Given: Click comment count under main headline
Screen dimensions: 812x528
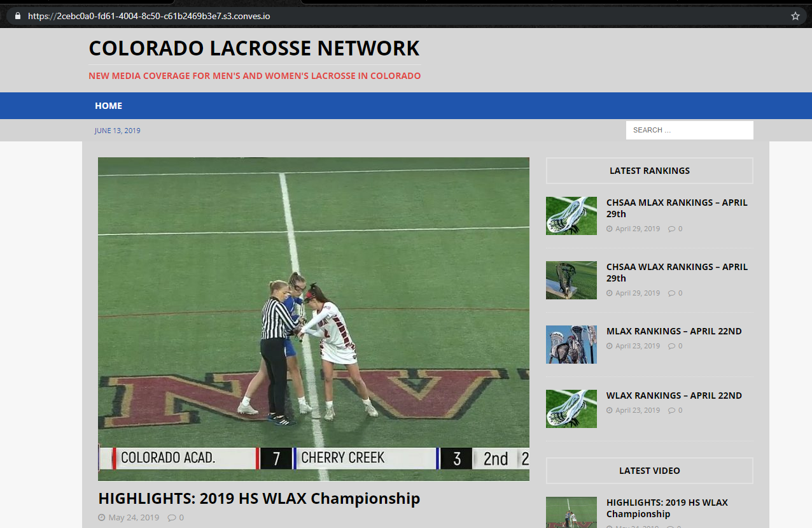Looking at the screenshot, I should pos(181,518).
